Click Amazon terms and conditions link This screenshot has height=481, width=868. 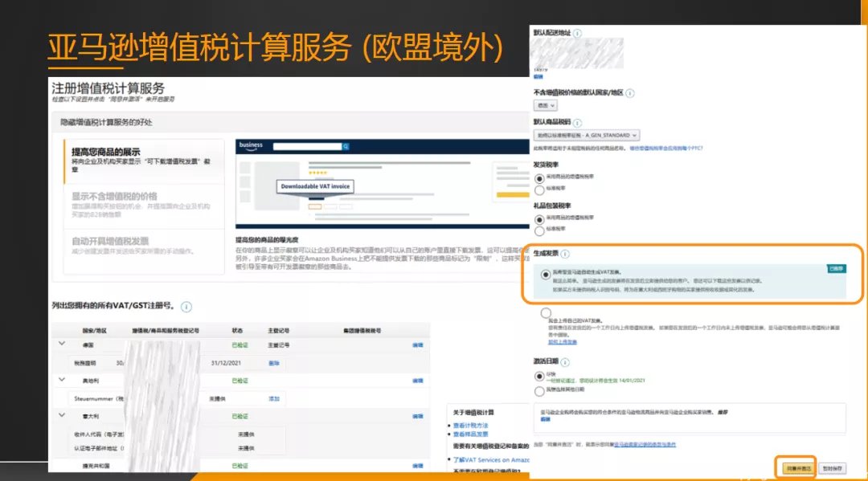click(x=645, y=445)
